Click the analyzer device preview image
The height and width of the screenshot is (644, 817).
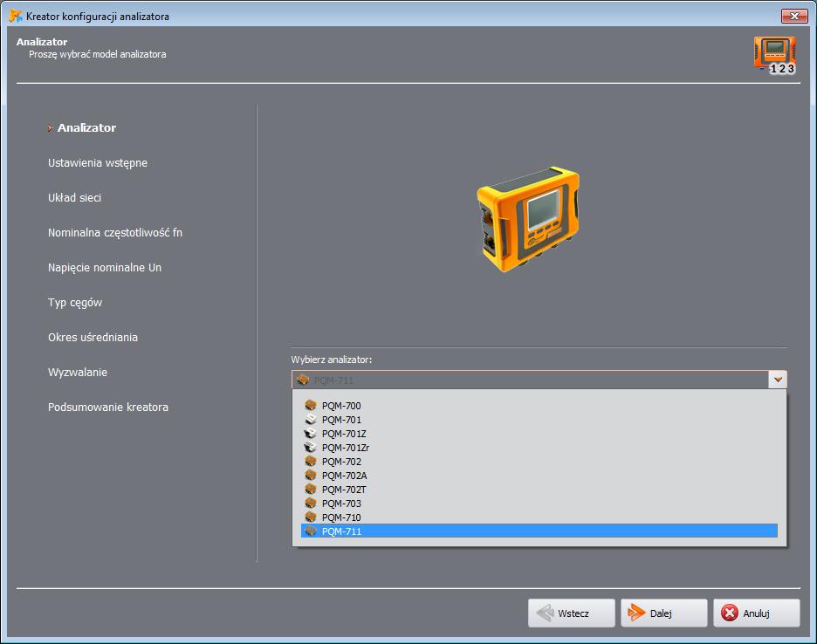coord(528,219)
